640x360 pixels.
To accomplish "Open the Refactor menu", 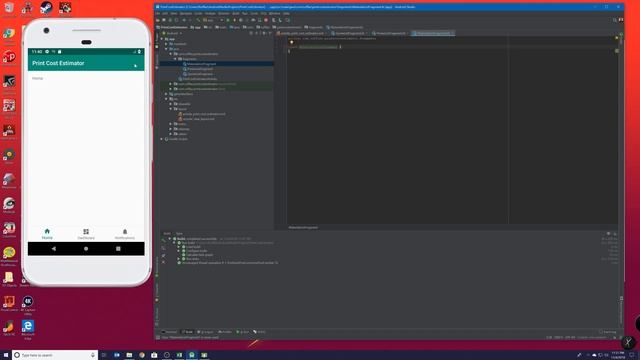I will click(x=224, y=13).
